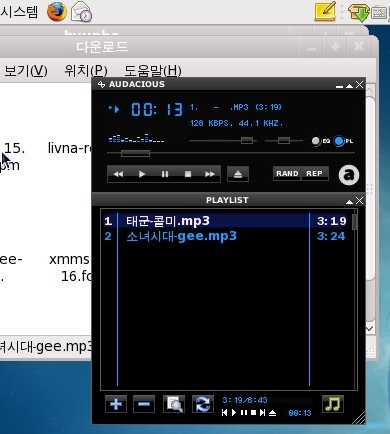Click the playlist refresh/misc arrows button
This screenshot has height=434, width=390.
203,404
